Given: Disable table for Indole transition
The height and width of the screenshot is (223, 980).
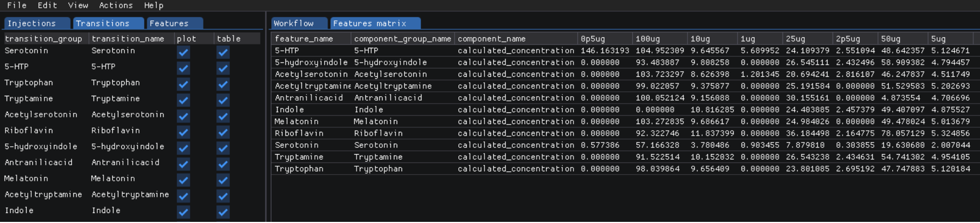Looking at the screenshot, I should tap(223, 212).
